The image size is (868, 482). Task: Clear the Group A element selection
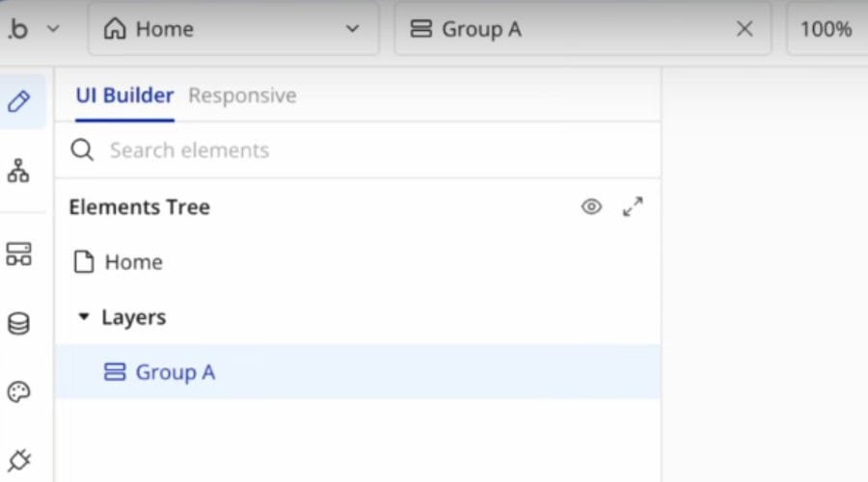click(x=745, y=29)
